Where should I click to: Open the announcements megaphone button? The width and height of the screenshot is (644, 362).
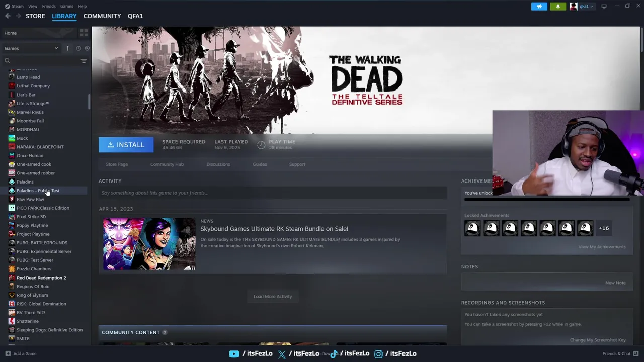(x=539, y=6)
